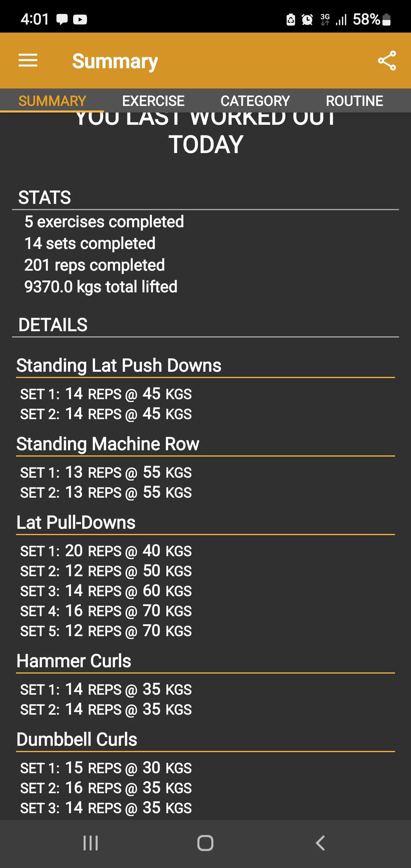
Task: Open the Dumbbell Curls exercise entry
Action: 77,739
